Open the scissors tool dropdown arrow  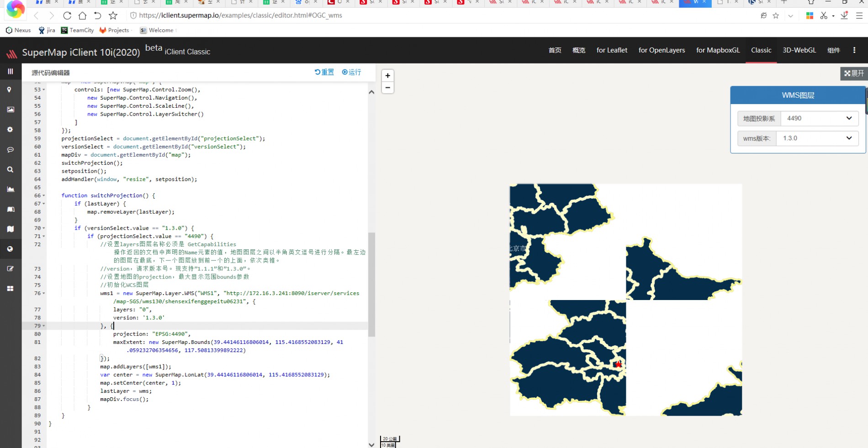click(x=833, y=16)
